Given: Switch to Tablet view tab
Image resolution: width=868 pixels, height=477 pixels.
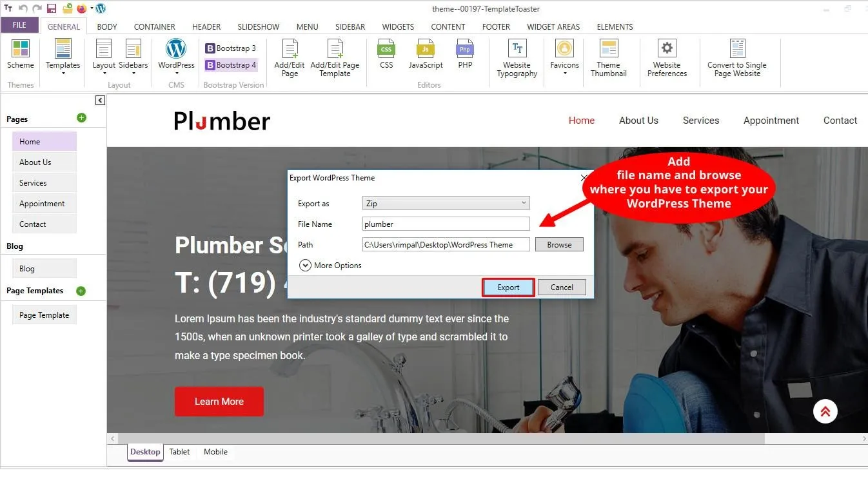Looking at the screenshot, I should click(x=179, y=452).
